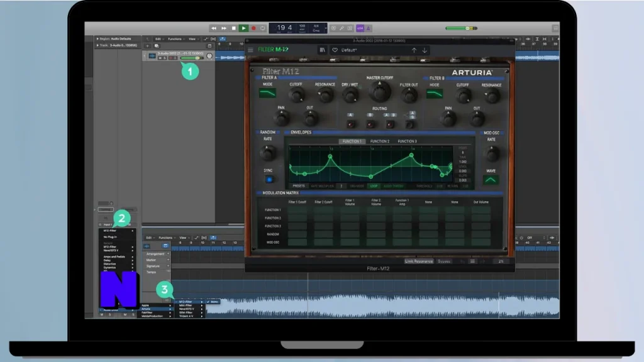Go to previous preset with up arrow

click(414, 50)
